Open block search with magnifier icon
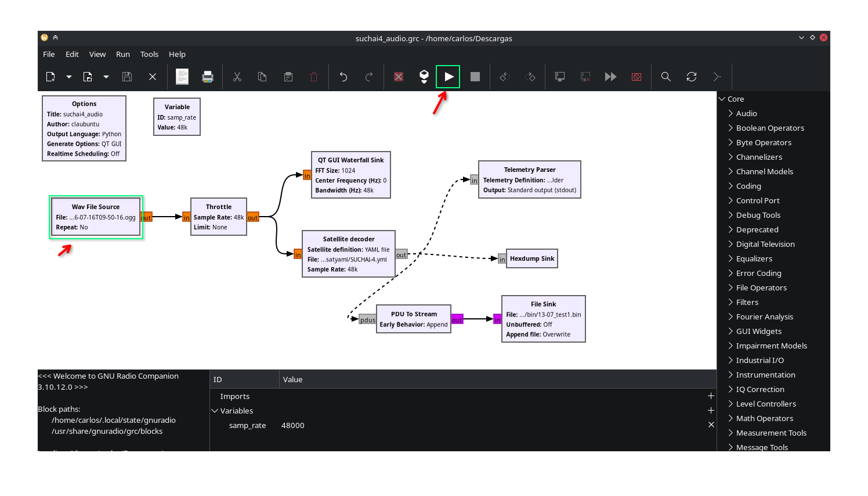The height and width of the screenshot is (496, 868). click(666, 77)
